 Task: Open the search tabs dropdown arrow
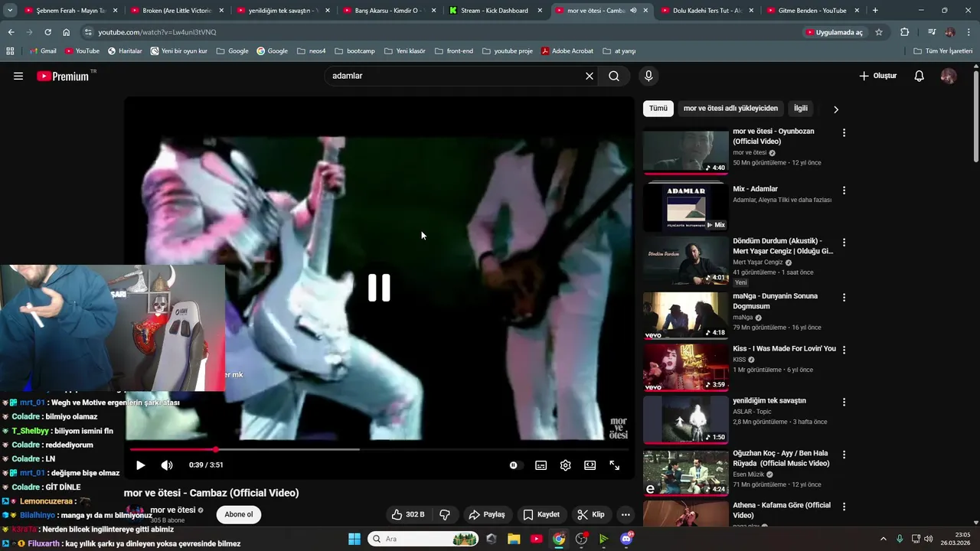pos(10,11)
